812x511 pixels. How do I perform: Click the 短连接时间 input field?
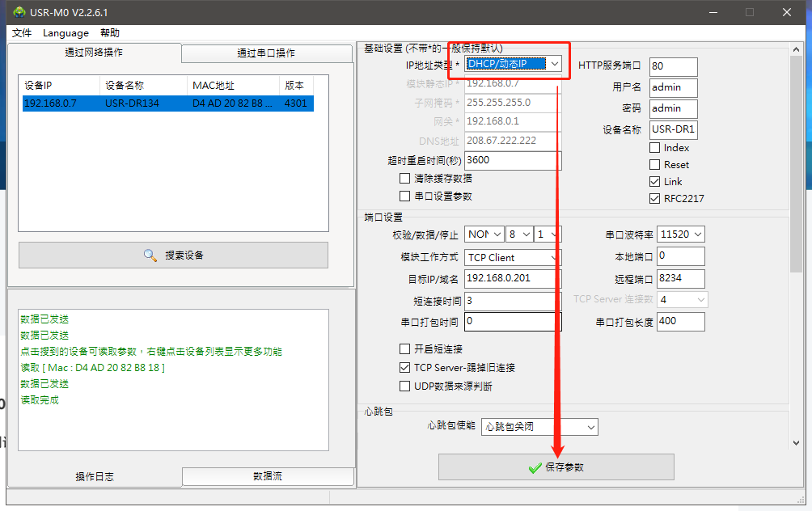coord(513,302)
